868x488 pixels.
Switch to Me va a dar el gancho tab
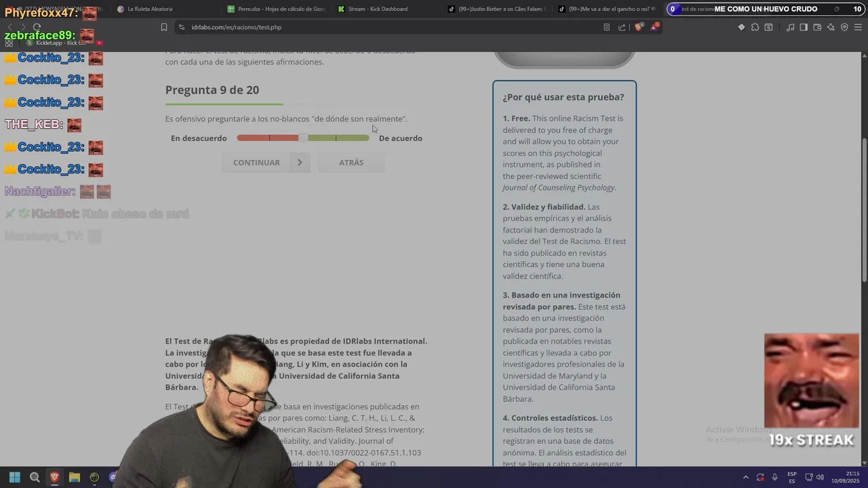(607, 9)
